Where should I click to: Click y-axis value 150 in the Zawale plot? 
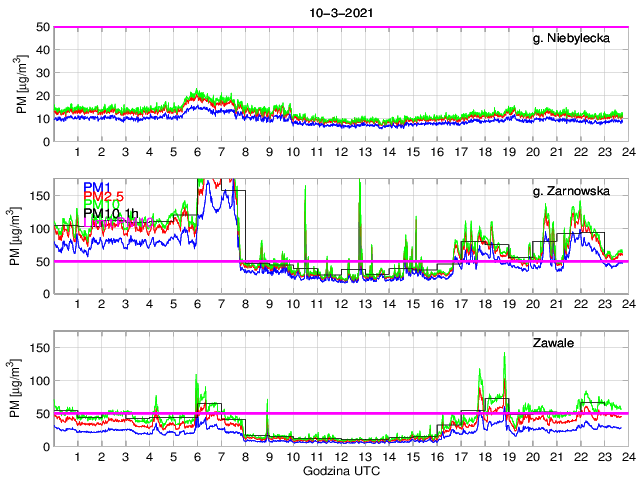40,348
